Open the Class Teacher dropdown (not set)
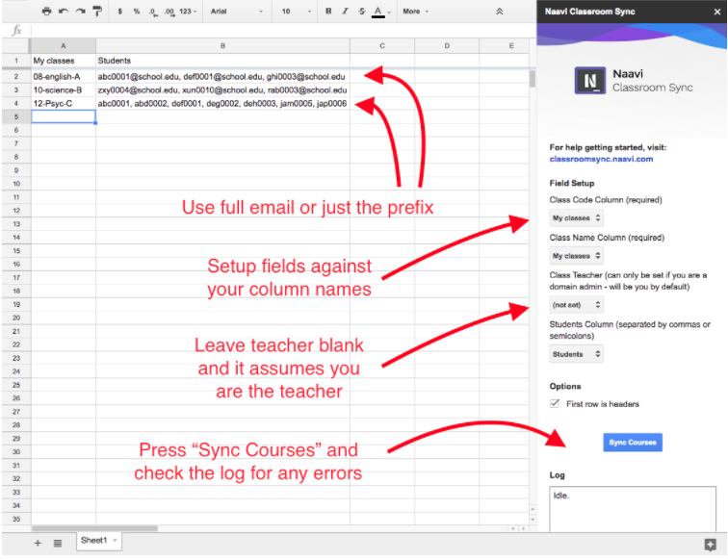Screen dimensions: 728x560 point(576,305)
